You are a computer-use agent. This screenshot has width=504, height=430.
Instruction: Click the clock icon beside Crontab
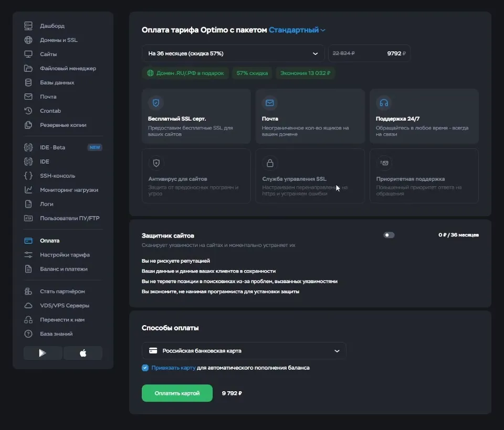pyautogui.click(x=28, y=111)
